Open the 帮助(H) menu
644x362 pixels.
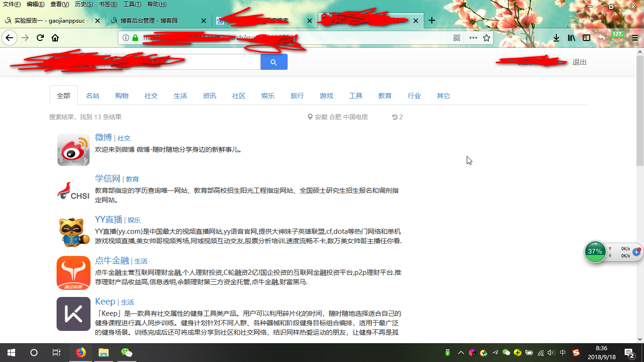point(157,4)
